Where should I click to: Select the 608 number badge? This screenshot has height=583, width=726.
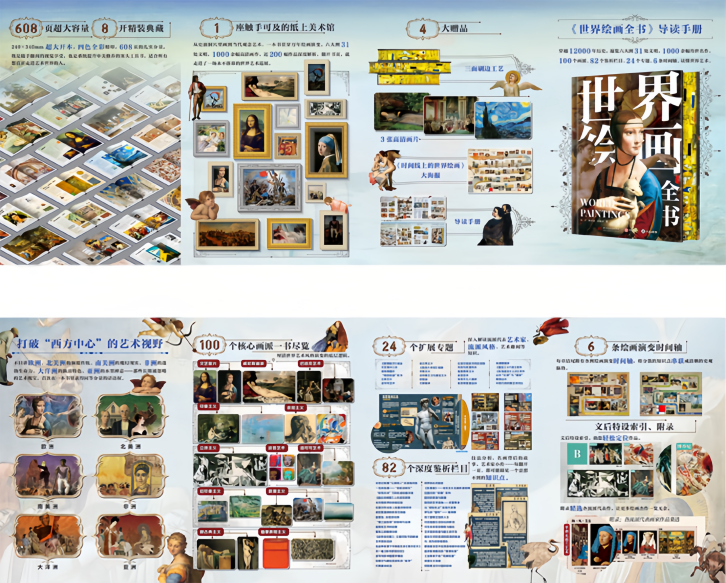tap(26, 28)
